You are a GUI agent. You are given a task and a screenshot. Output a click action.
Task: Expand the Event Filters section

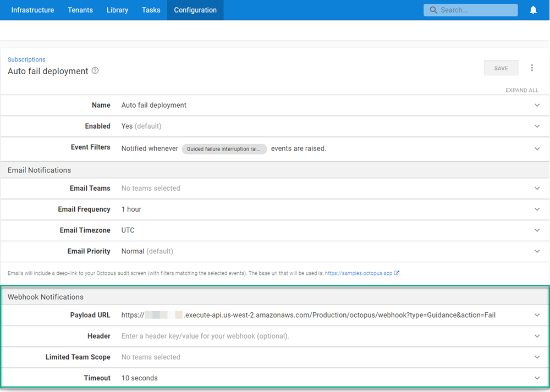pos(537,147)
